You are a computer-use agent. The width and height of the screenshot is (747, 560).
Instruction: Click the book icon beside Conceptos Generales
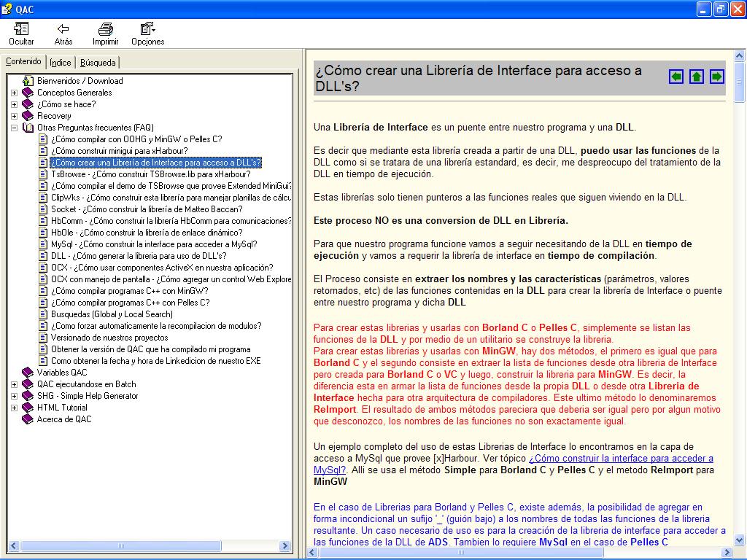(x=28, y=93)
